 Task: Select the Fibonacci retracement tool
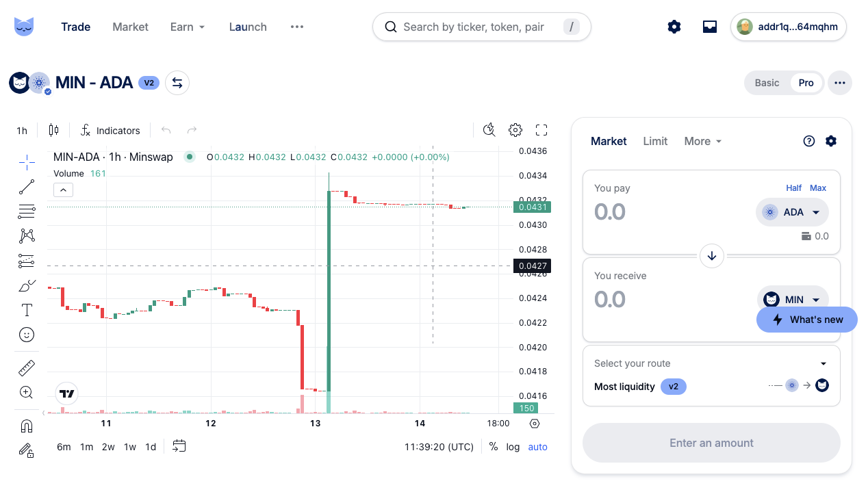[x=27, y=211]
